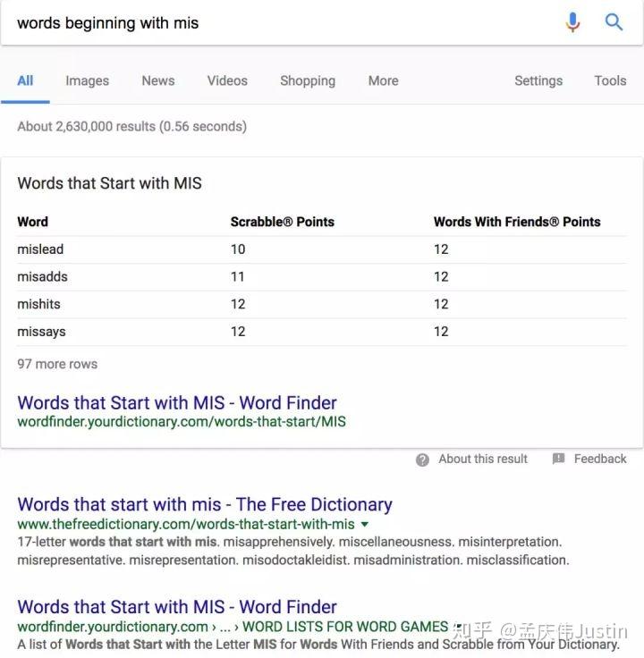
Task: Click inside the search query input field
Action: tap(268, 23)
